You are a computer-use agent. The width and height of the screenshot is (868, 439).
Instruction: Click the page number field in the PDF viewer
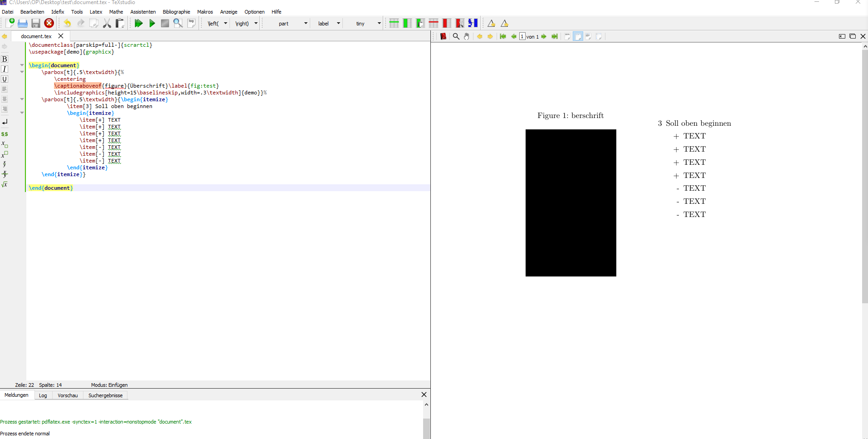click(x=522, y=36)
